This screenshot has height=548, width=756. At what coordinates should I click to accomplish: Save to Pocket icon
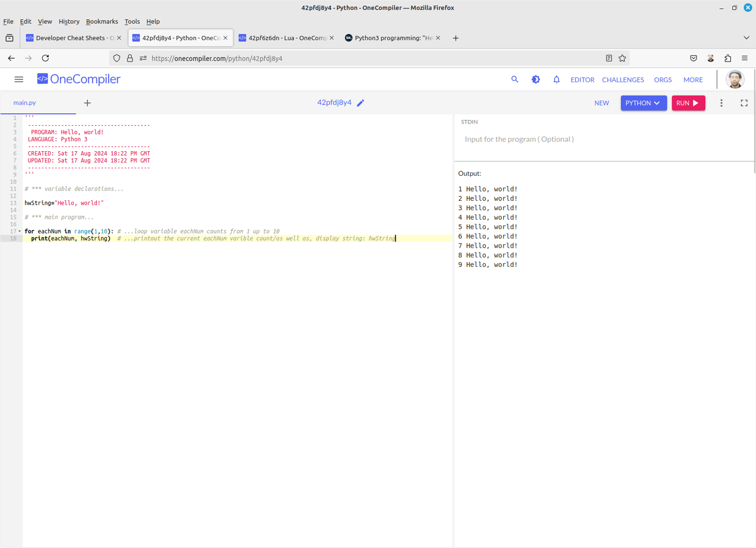coord(693,58)
